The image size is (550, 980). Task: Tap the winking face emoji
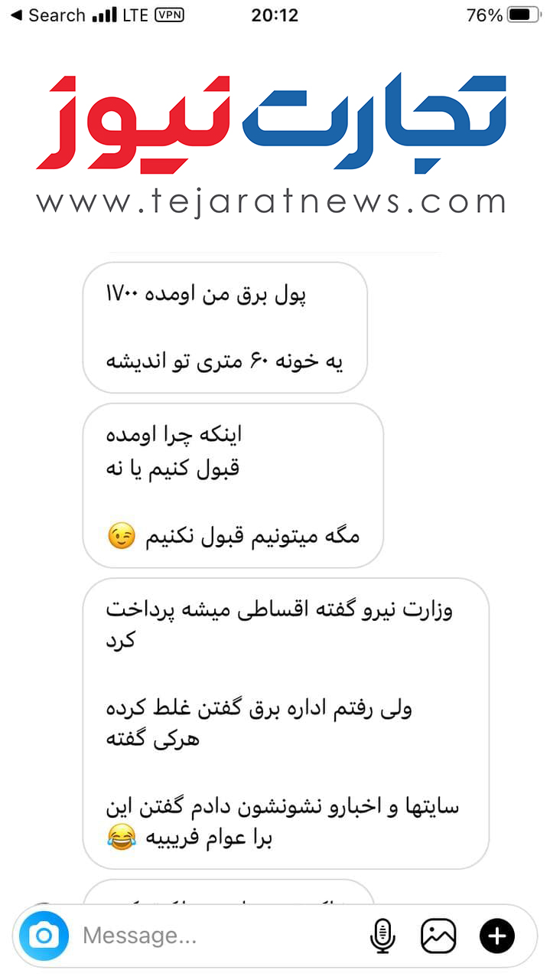click(121, 537)
